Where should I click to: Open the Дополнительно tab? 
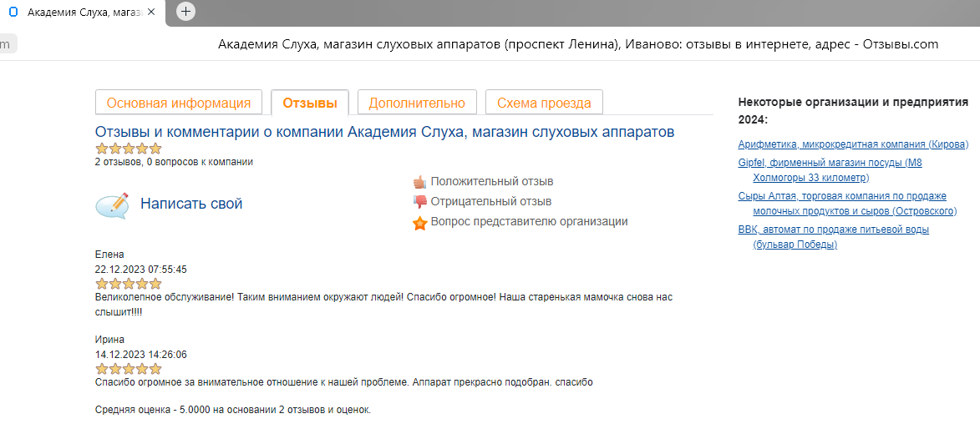pos(417,103)
